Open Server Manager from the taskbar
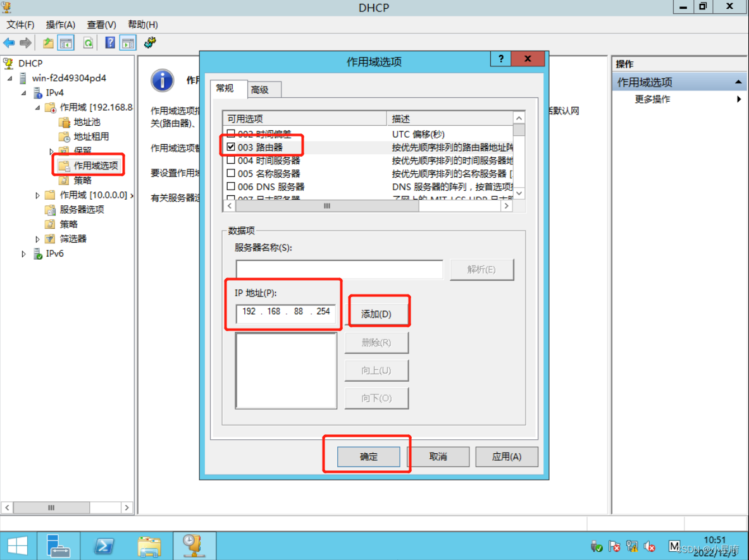 click(58, 545)
